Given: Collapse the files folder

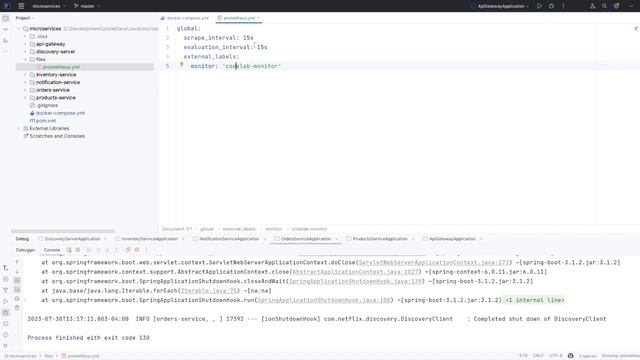Looking at the screenshot, I should click(x=25, y=60).
